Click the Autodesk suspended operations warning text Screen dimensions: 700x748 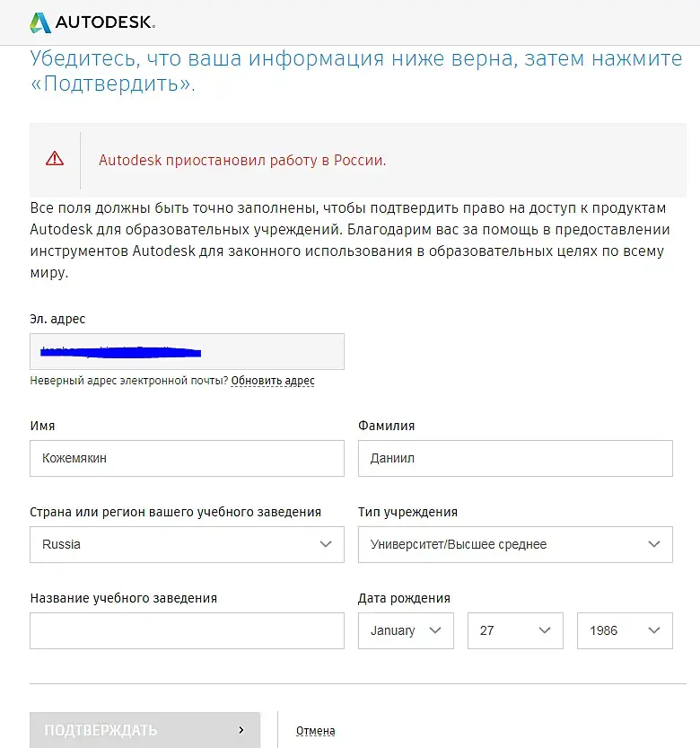pos(242,161)
